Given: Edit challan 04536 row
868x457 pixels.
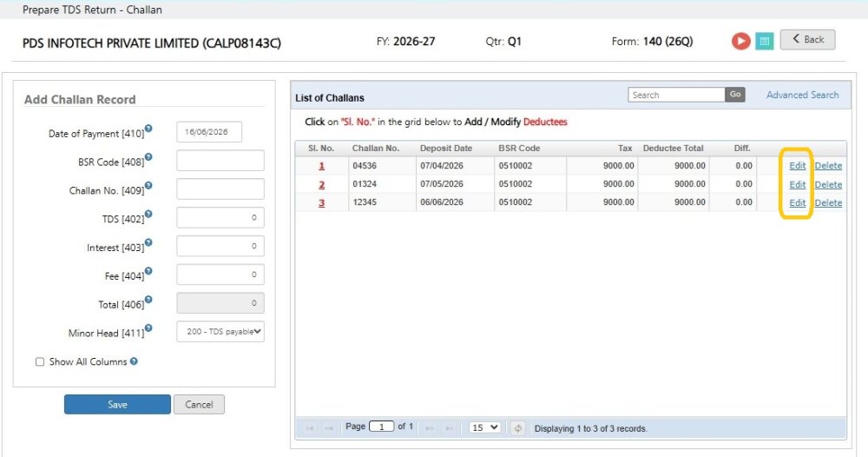Looking at the screenshot, I should (797, 166).
